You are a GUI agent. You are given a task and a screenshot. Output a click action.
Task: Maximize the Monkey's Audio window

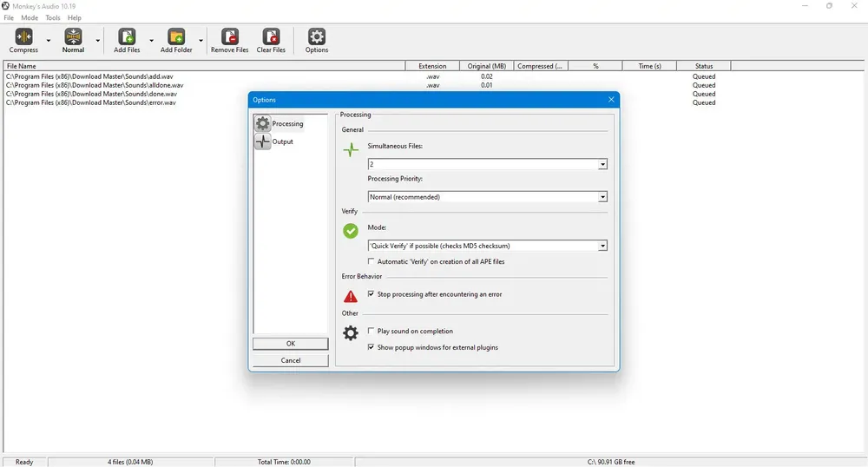pyautogui.click(x=829, y=5)
